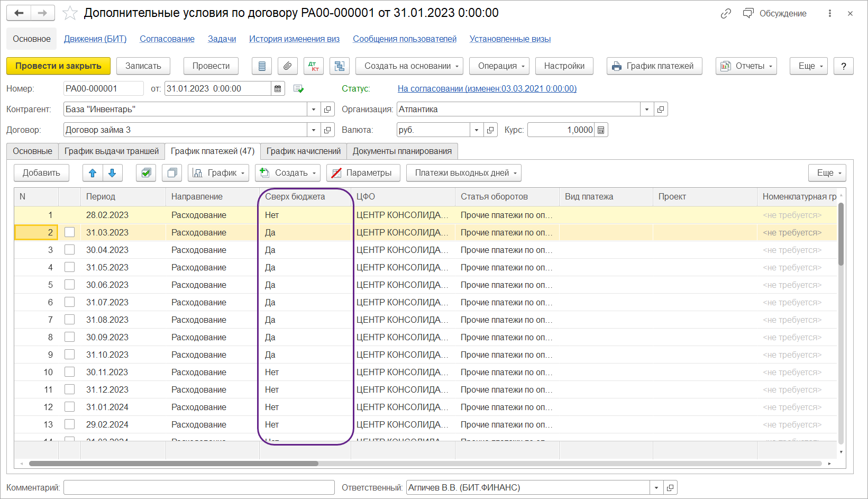
Task: Open Обсуждение discussion panel
Action: (x=775, y=14)
